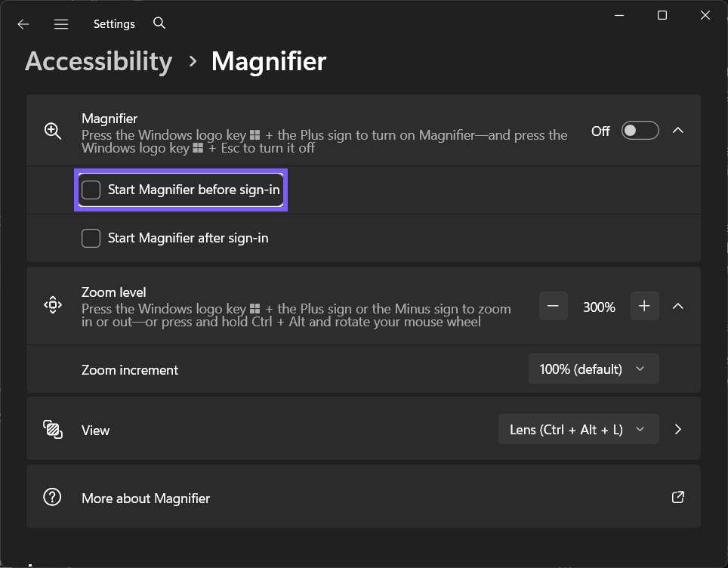728x568 pixels.
Task: Collapse the Zoom level section chevron
Action: [x=678, y=306]
